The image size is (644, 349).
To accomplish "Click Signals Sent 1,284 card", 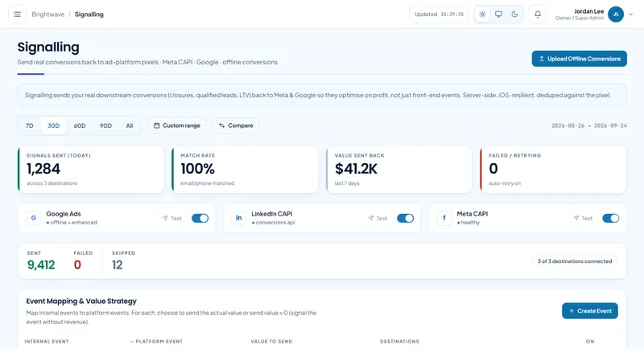I will 91,170.
